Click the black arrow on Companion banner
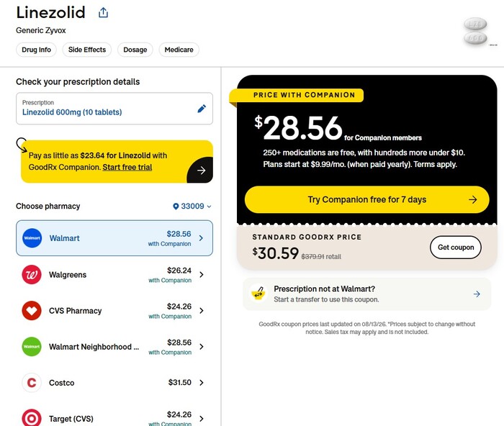Viewport: 504px width, 426px height. (x=201, y=171)
